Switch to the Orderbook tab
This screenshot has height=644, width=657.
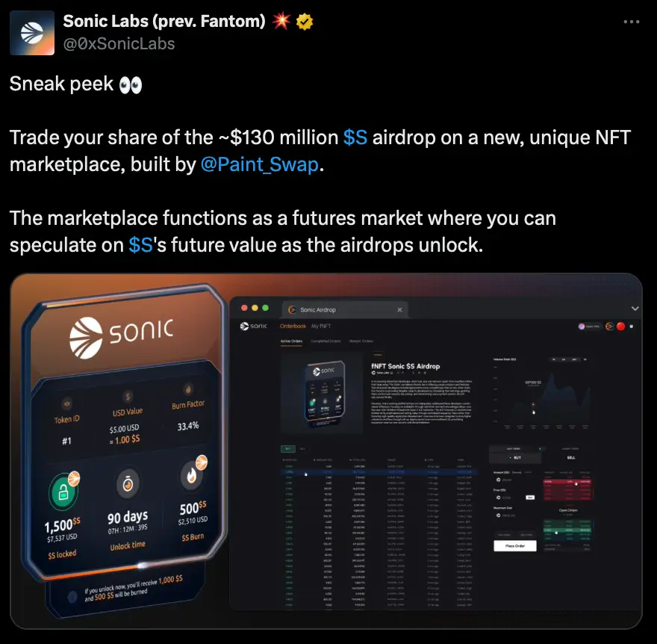[293, 326]
